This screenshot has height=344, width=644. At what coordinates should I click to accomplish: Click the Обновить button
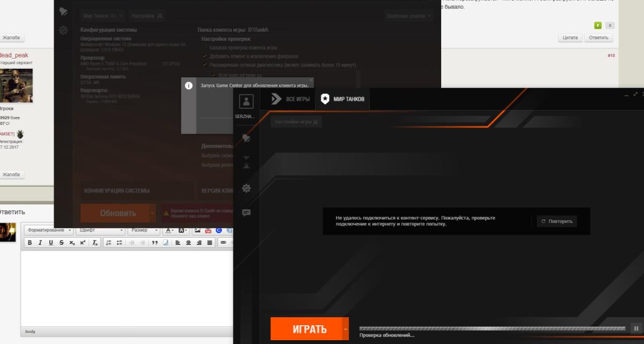point(114,213)
